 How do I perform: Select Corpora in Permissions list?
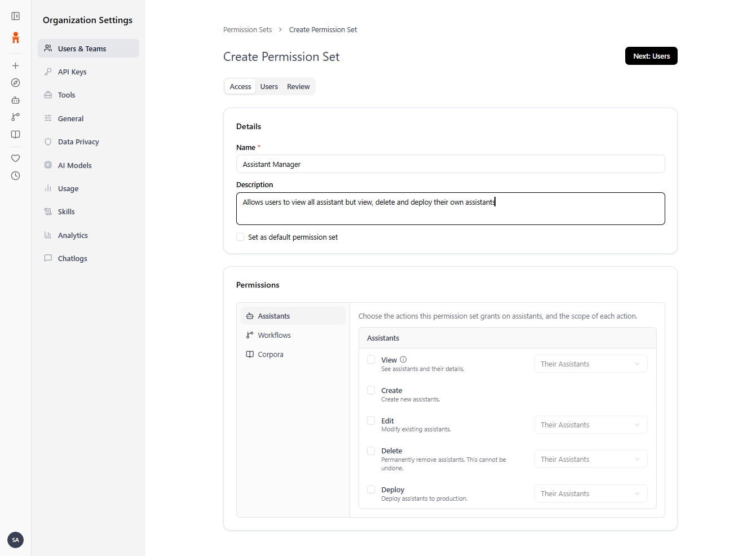[x=293, y=354]
